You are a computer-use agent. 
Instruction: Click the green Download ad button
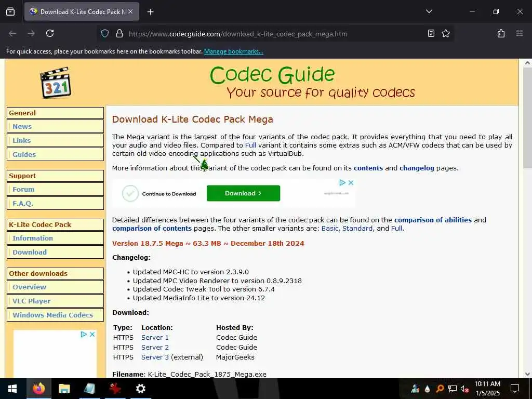coord(243,193)
